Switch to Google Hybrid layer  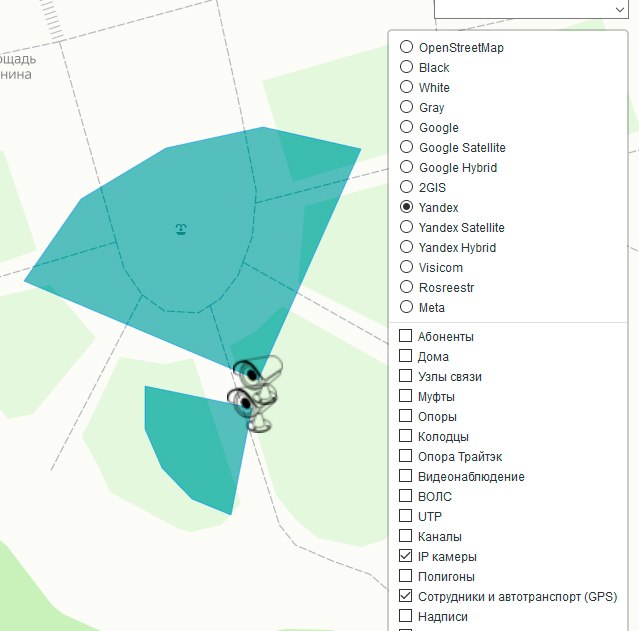[x=406, y=167]
